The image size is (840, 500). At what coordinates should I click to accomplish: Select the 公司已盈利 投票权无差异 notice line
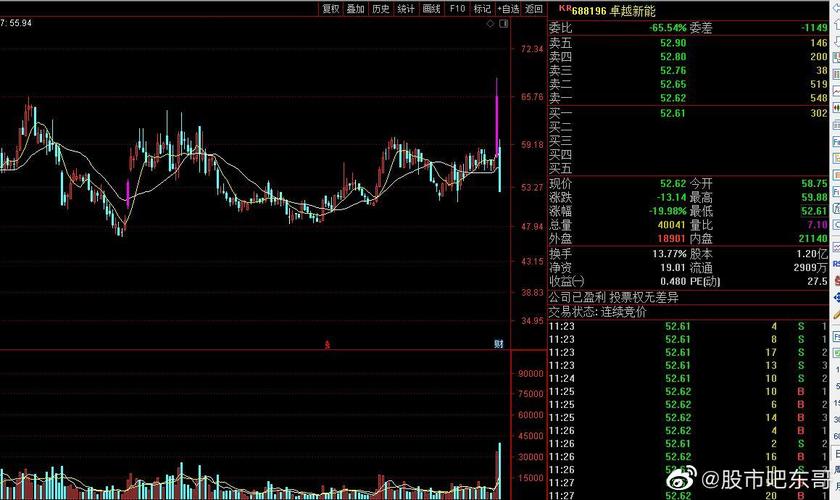coord(613,297)
